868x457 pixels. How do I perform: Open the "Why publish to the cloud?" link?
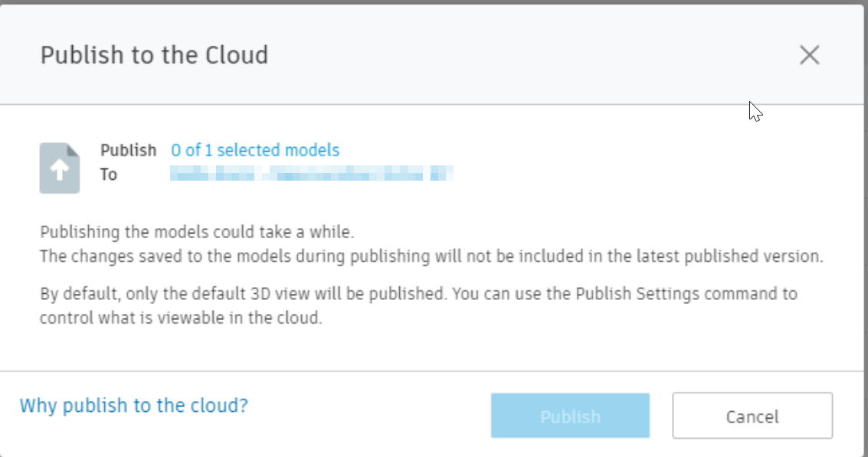coord(134,405)
